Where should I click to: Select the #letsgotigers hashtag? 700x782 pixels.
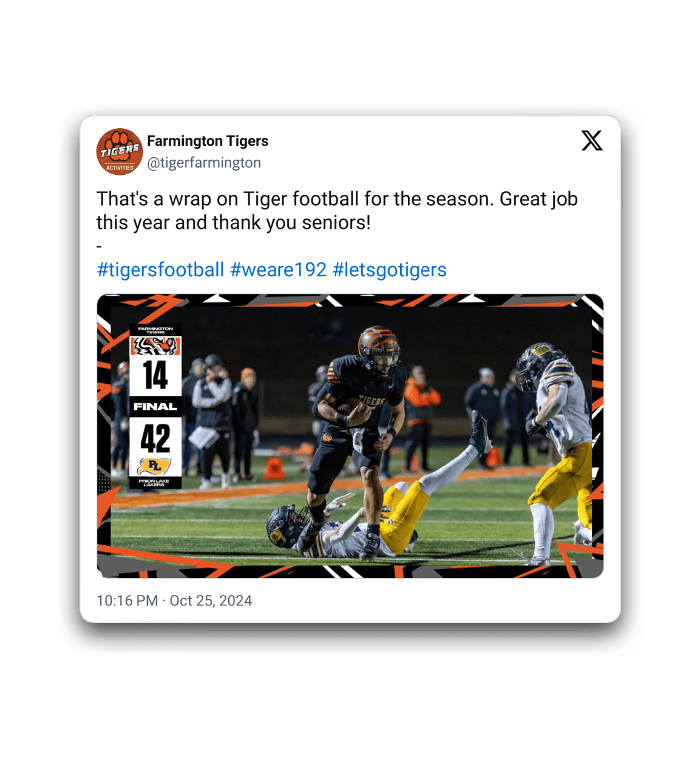390,270
